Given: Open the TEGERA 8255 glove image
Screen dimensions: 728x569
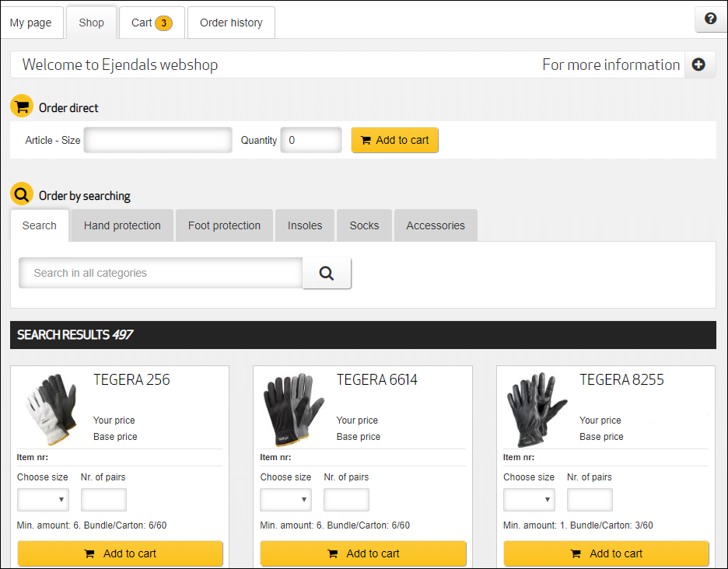Looking at the screenshot, I should pos(537,409).
